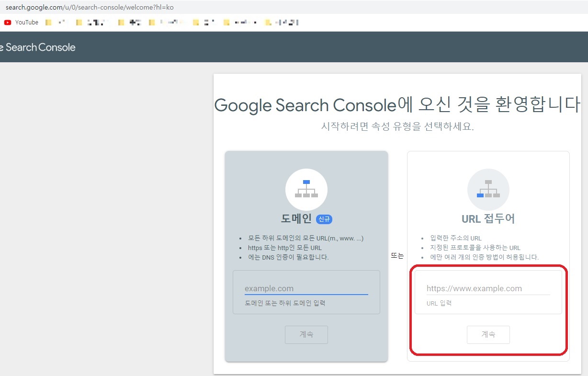Click text 에는 DNS 인증이 필요합니다

(288, 257)
